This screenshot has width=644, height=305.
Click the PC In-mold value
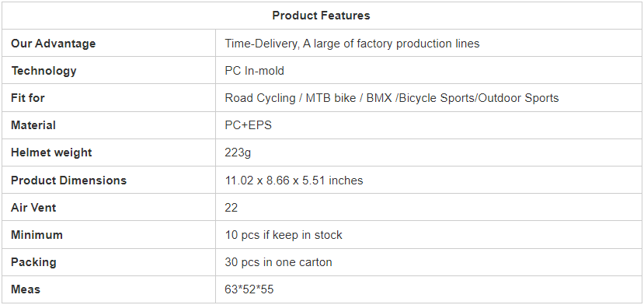254,71
